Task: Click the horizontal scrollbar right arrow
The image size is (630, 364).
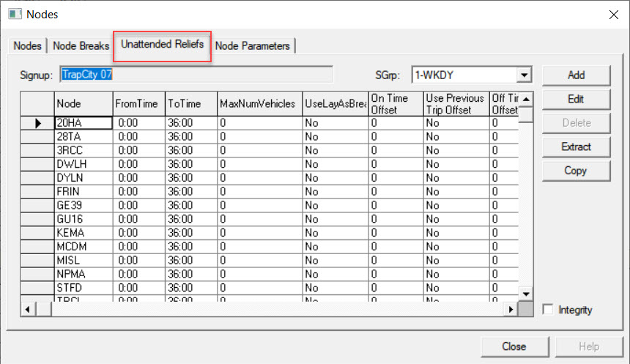Action: [511, 310]
